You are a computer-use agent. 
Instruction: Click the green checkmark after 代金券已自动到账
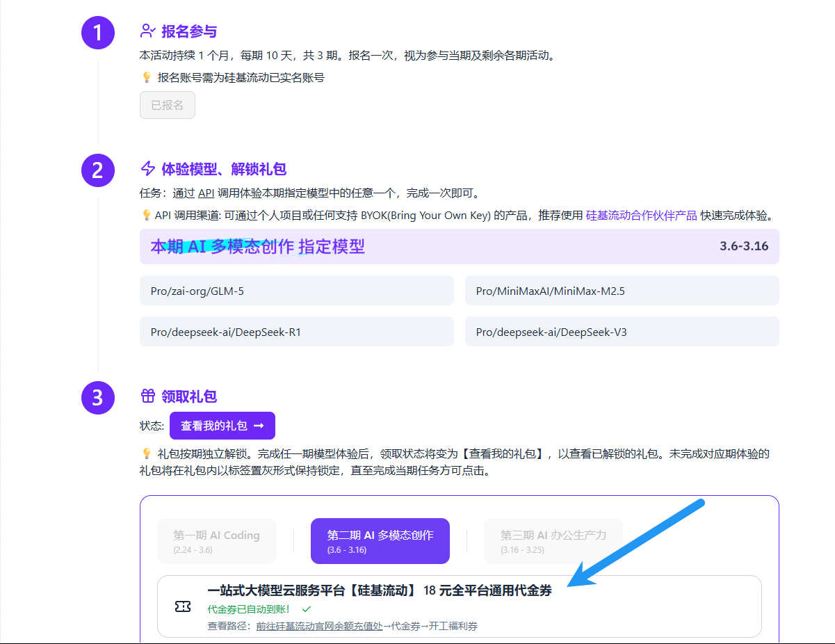tap(307, 609)
